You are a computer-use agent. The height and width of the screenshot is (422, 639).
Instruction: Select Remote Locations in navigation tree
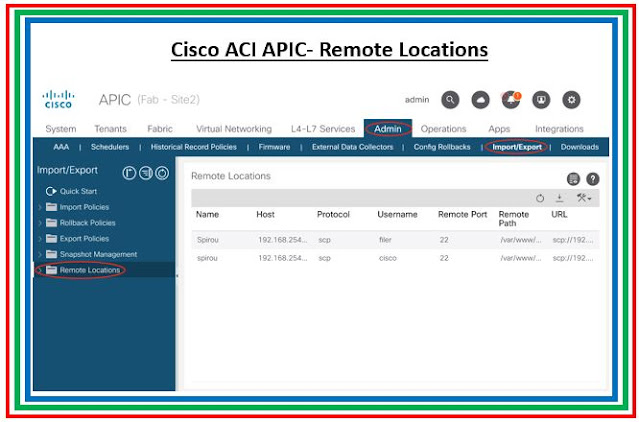tap(89, 270)
